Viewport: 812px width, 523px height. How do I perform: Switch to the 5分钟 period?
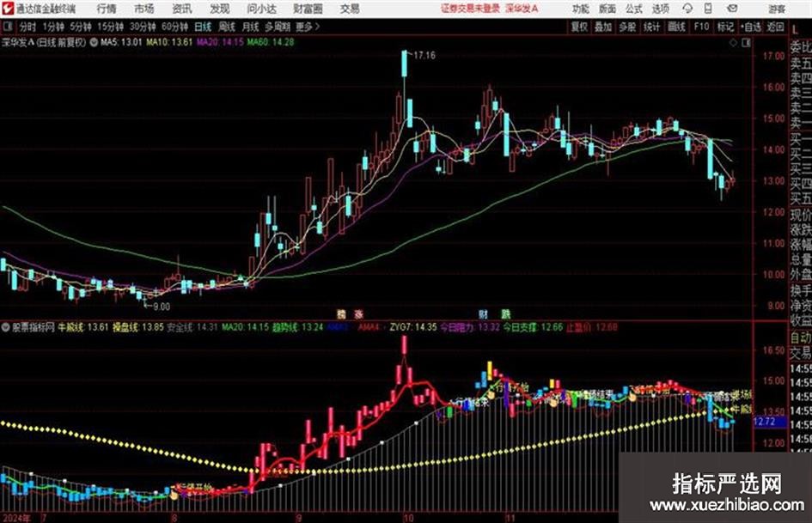click(80, 27)
